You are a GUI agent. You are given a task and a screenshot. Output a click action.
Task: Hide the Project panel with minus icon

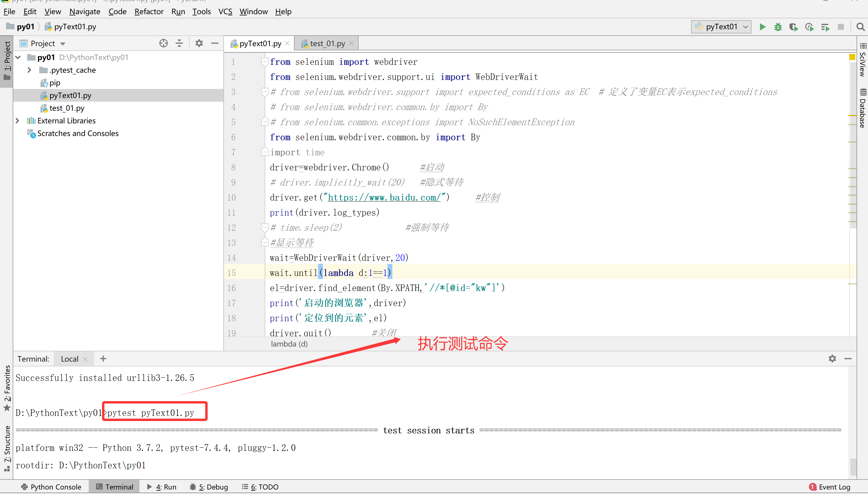(215, 43)
